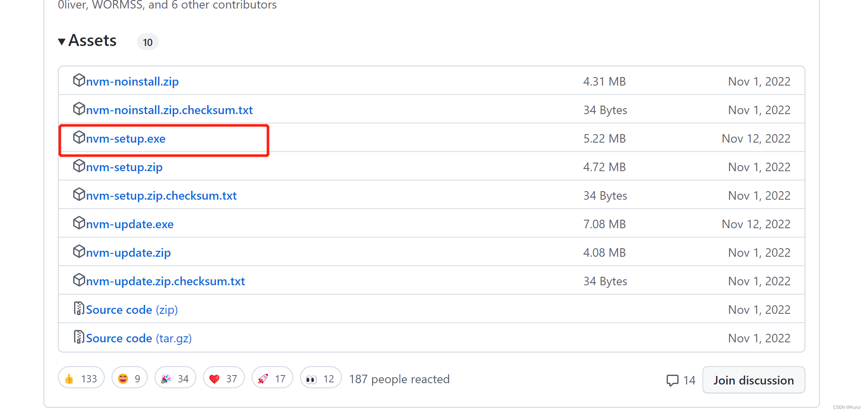Click the package icon beside nvm-noinstall.zip
This screenshot has width=868, height=413.
coord(79,80)
